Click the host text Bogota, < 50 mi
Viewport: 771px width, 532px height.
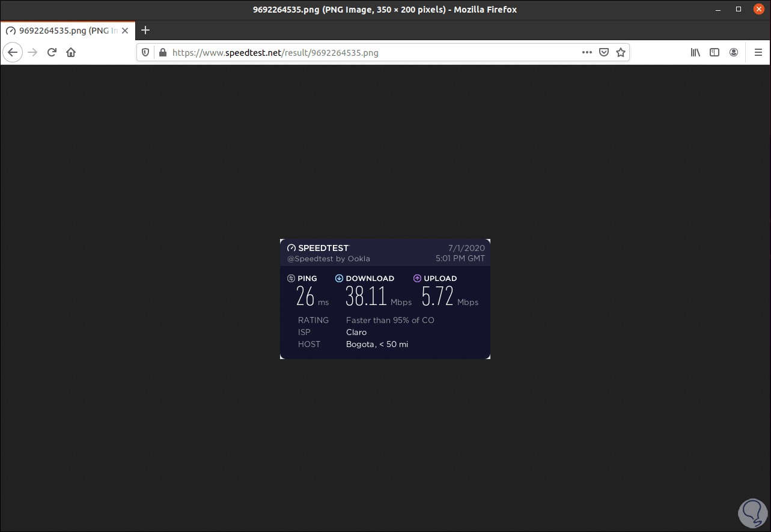tap(377, 344)
